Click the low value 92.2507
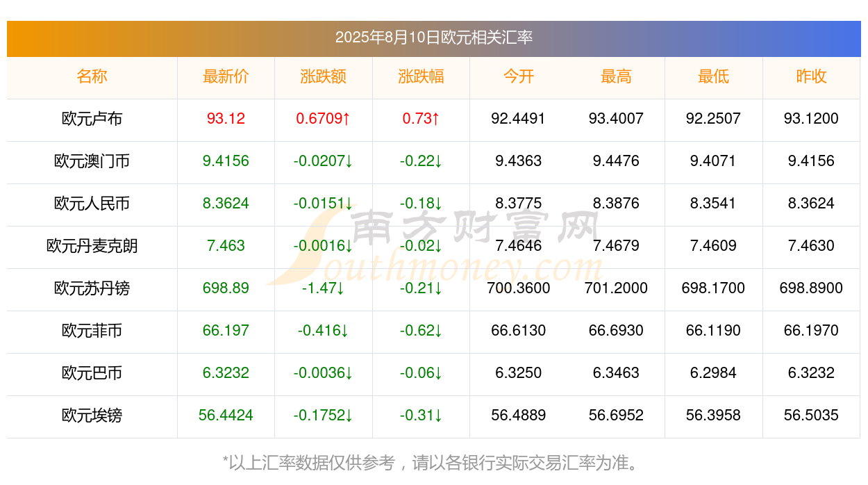This screenshot has height=485, width=868. (714, 119)
